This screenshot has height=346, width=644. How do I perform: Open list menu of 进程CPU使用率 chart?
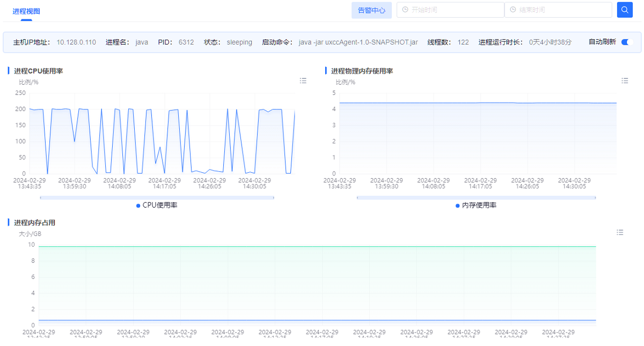pyautogui.click(x=303, y=80)
